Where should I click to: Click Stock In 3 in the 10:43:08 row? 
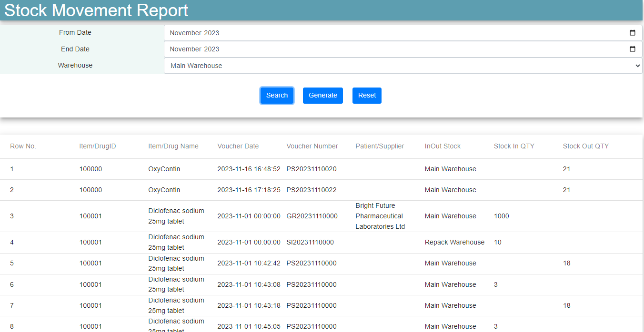click(496, 284)
